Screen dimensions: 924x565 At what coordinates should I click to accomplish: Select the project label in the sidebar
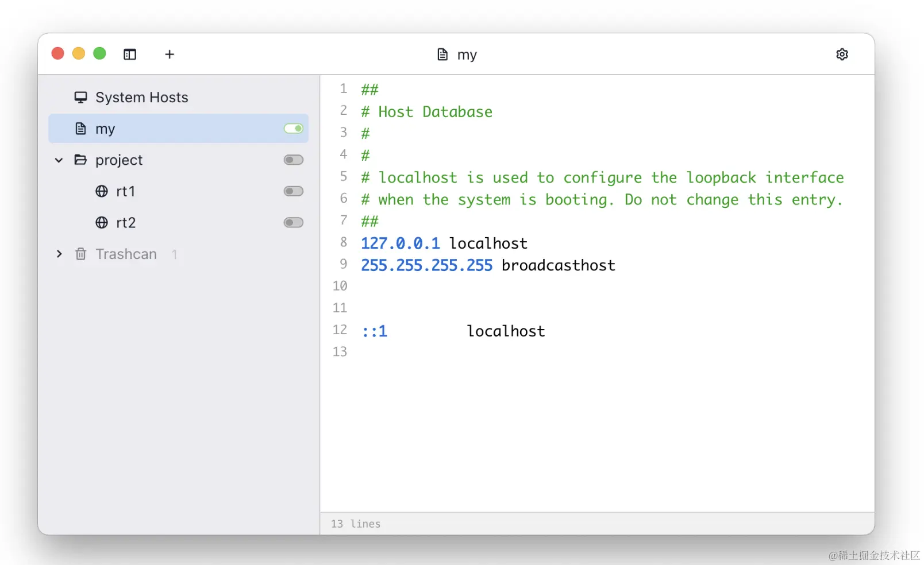[119, 160]
